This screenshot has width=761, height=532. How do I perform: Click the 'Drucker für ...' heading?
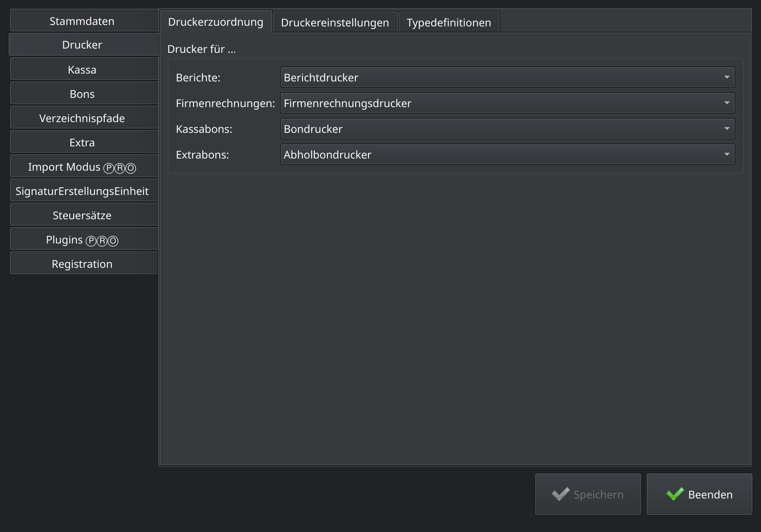(x=202, y=49)
